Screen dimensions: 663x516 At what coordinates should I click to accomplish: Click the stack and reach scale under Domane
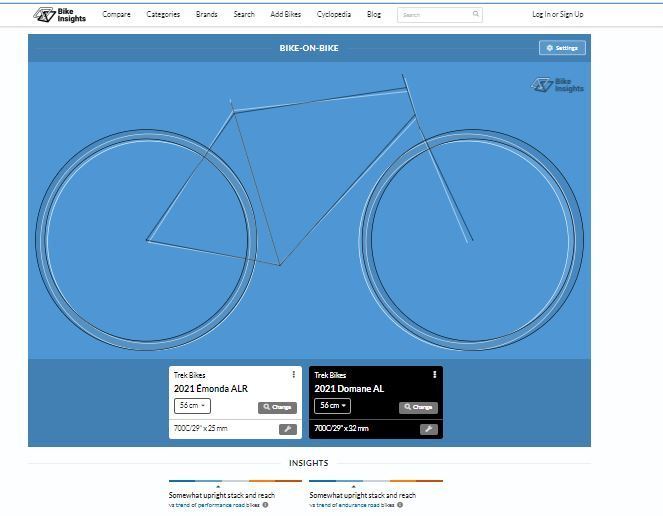point(376,481)
